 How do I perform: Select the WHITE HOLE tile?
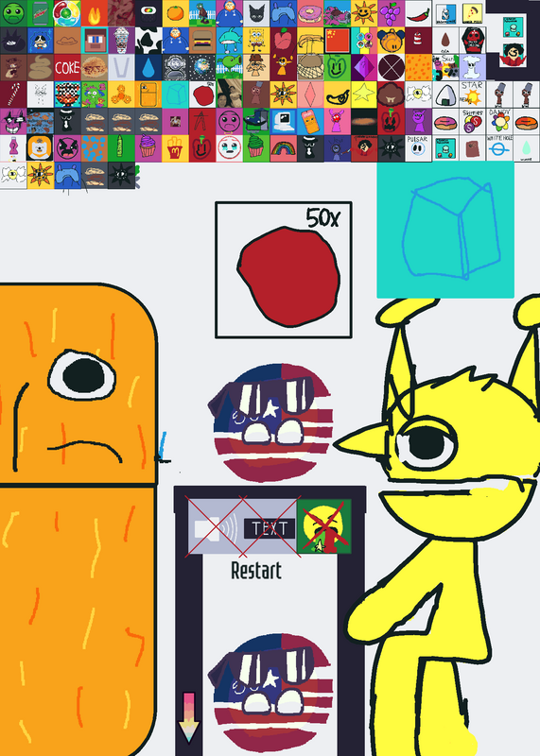(x=499, y=148)
